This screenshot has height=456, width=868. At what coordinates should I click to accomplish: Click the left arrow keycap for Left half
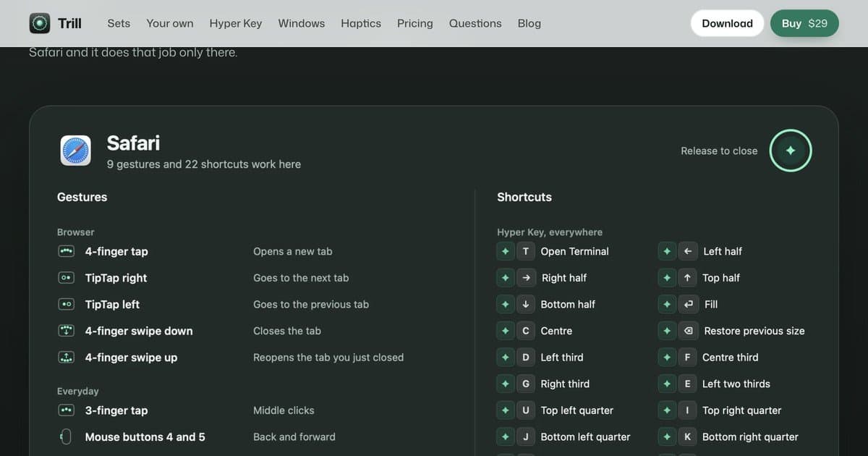[x=688, y=251]
